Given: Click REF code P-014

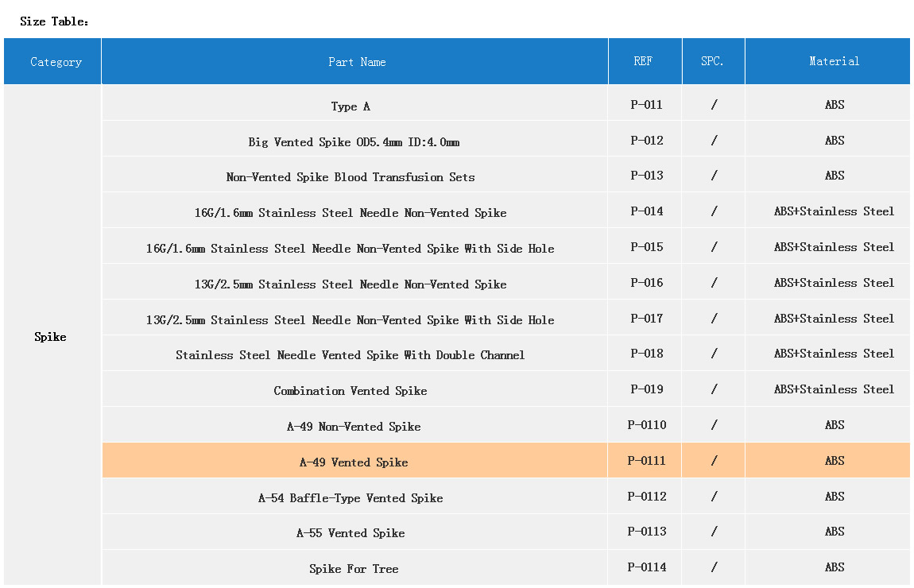Looking at the screenshot, I should (646, 211).
